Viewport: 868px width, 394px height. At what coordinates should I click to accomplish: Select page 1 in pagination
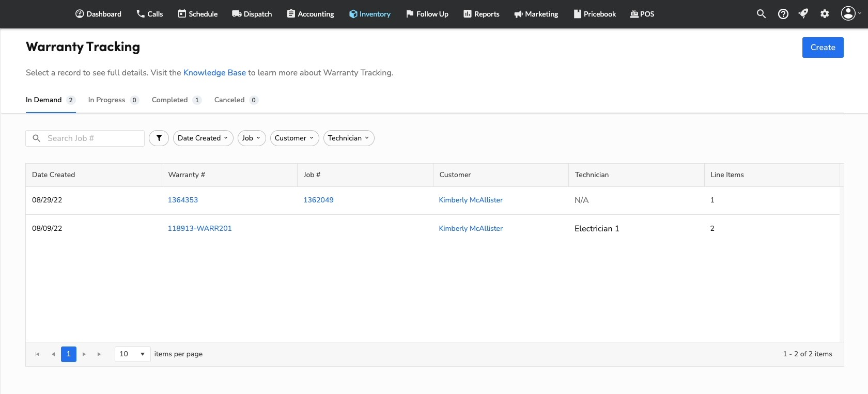pos(69,354)
